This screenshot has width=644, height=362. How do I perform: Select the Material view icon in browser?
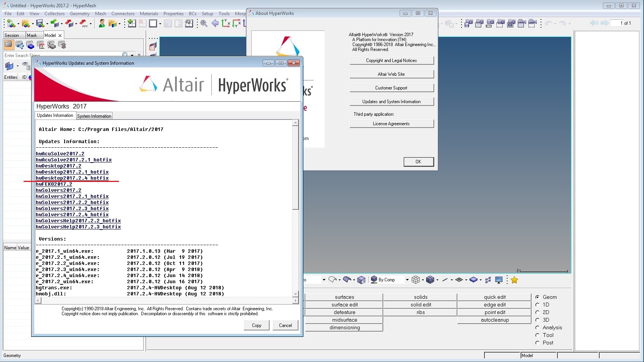pyautogui.click(x=41, y=46)
